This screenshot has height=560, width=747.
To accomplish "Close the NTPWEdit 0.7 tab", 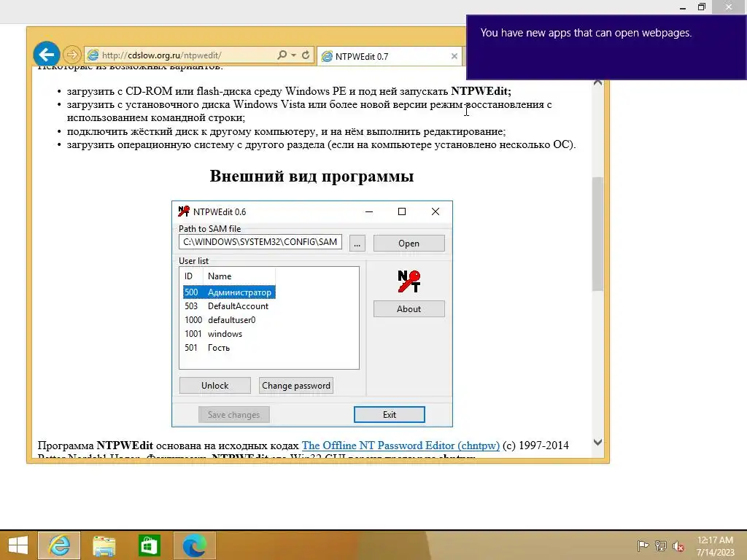I will pos(454,56).
